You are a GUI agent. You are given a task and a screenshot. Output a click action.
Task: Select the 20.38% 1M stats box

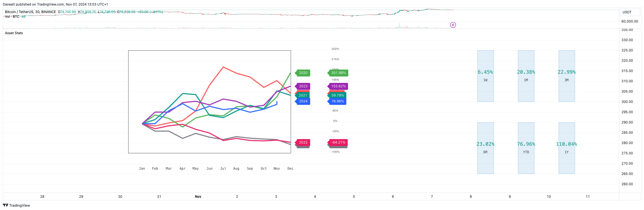click(x=526, y=76)
